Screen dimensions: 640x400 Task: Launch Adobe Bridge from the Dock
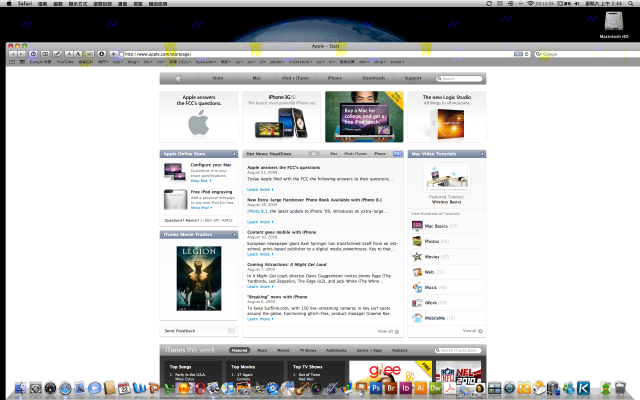pos(391,388)
